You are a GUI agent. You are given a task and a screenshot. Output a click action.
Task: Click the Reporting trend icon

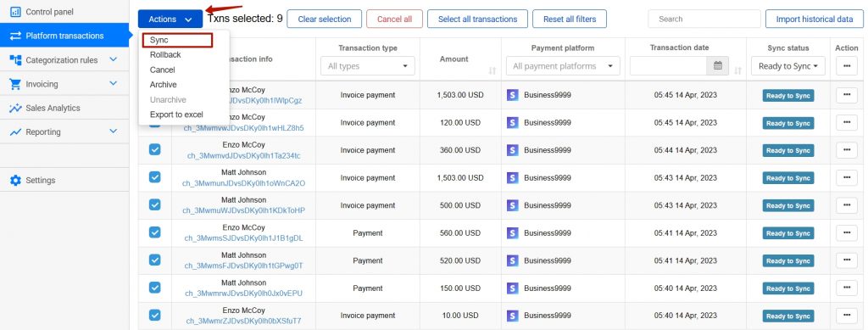pos(15,132)
